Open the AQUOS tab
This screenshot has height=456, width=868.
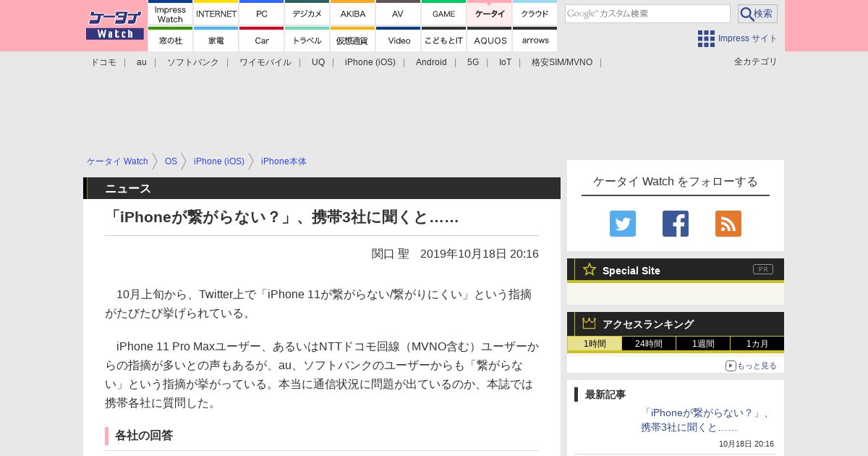tap(490, 40)
